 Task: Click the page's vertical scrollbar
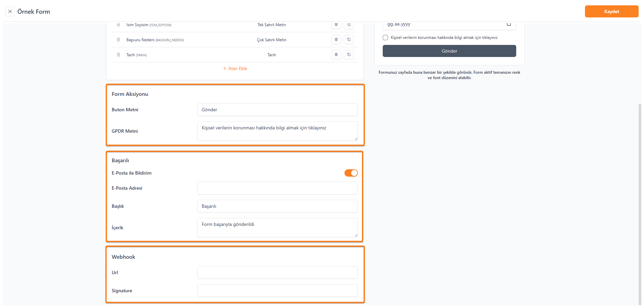tap(640, 201)
